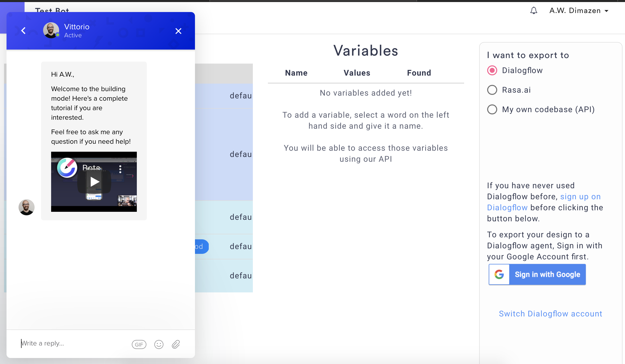The width and height of the screenshot is (625, 364).
Task: Click the 'No variables added yet!' text
Action: pos(366,93)
